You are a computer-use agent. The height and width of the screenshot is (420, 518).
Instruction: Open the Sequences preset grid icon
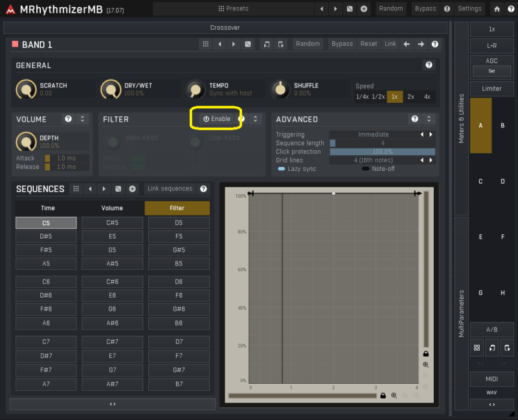coord(76,189)
